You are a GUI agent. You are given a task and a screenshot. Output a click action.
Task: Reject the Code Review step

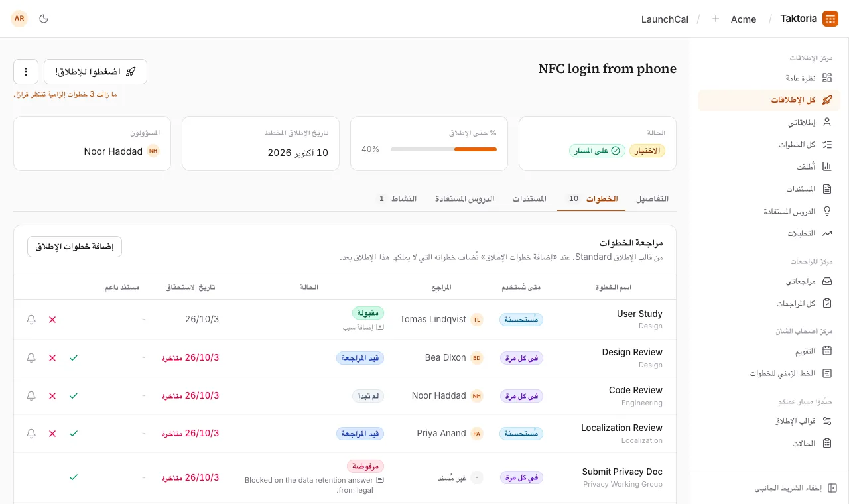[52, 396]
